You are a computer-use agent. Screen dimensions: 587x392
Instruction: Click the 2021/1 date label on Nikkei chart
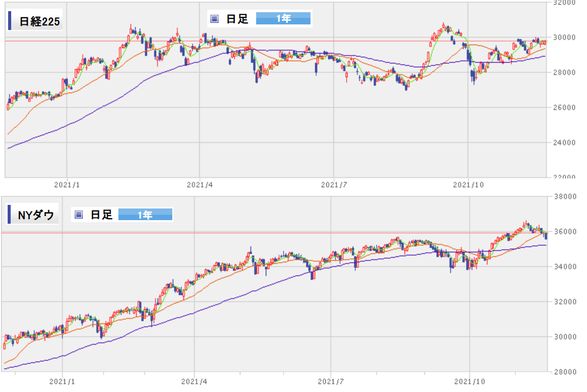tap(67, 185)
